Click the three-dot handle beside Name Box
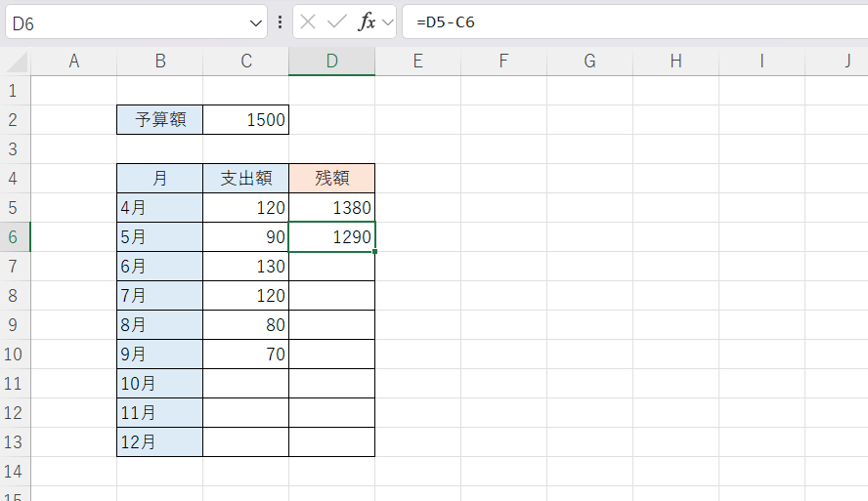This screenshot has height=501, width=868. 281,22
